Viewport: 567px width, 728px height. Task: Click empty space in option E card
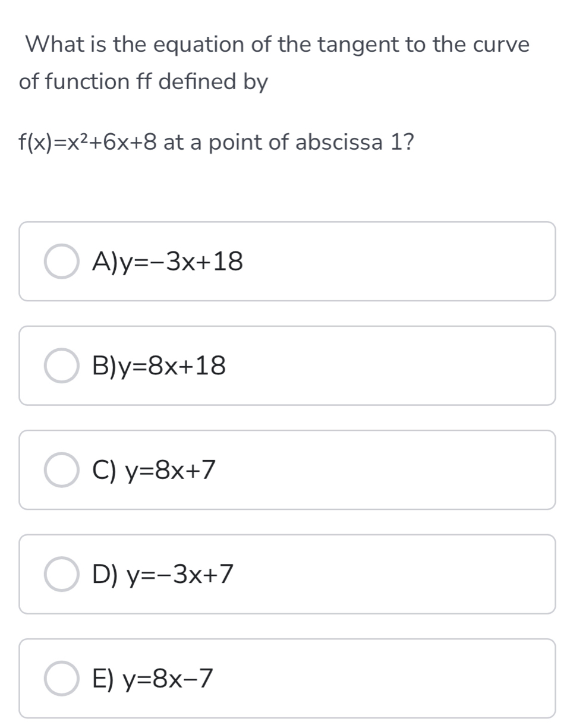pos(404,678)
